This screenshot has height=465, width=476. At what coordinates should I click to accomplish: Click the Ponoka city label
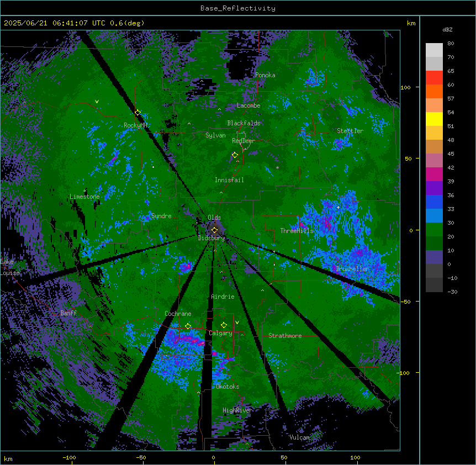coord(265,75)
